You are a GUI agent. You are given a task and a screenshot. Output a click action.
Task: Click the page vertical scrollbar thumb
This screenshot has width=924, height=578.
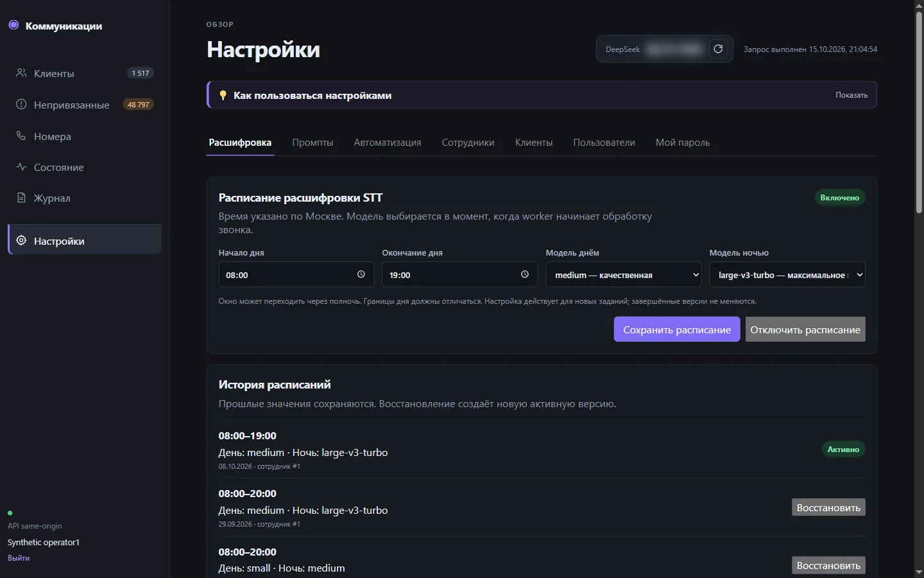[919, 112]
